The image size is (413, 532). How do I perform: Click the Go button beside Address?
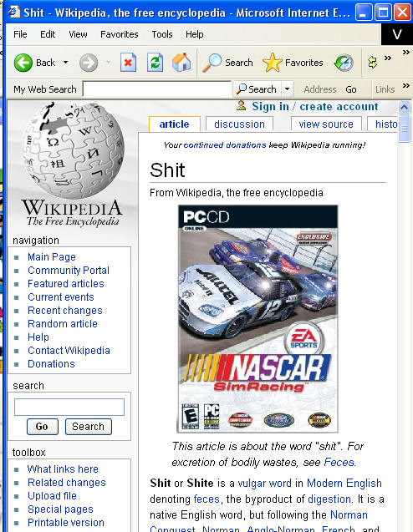pyautogui.click(x=351, y=89)
